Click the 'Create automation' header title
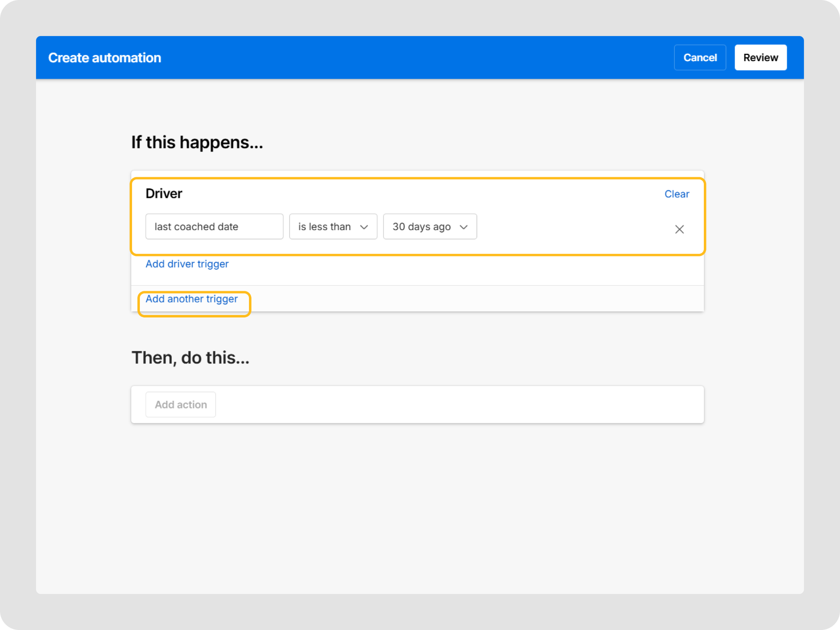Image resolution: width=840 pixels, height=630 pixels. (x=105, y=58)
